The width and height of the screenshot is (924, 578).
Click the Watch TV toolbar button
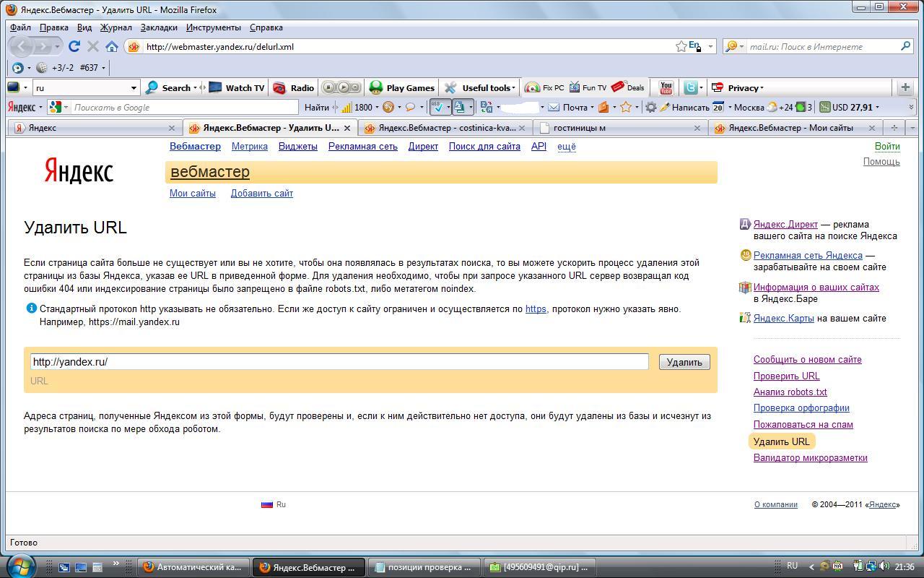tap(237, 87)
